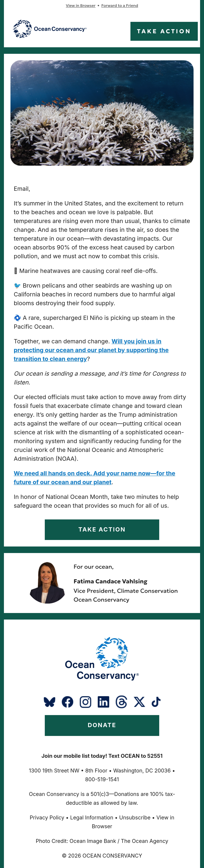Viewport: 204px width, 868px height.
Task: Click the DONATE button
Action: pyautogui.click(x=102, y=725)
